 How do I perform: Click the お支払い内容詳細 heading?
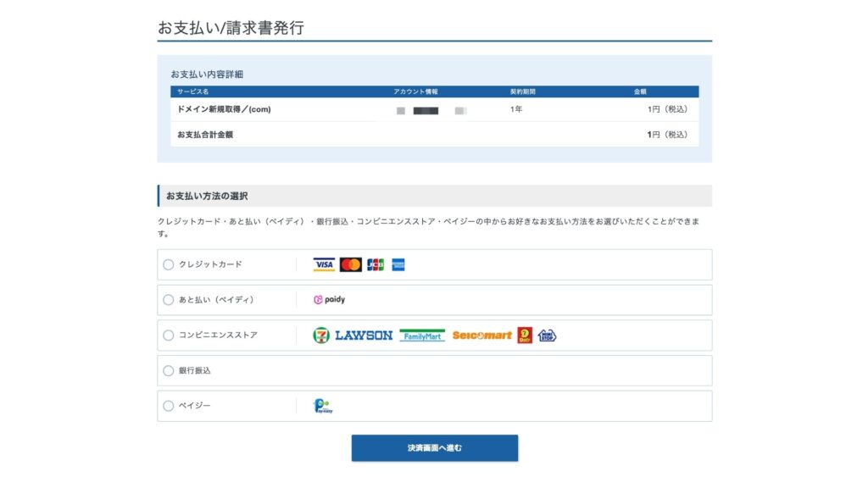point(207,75)
